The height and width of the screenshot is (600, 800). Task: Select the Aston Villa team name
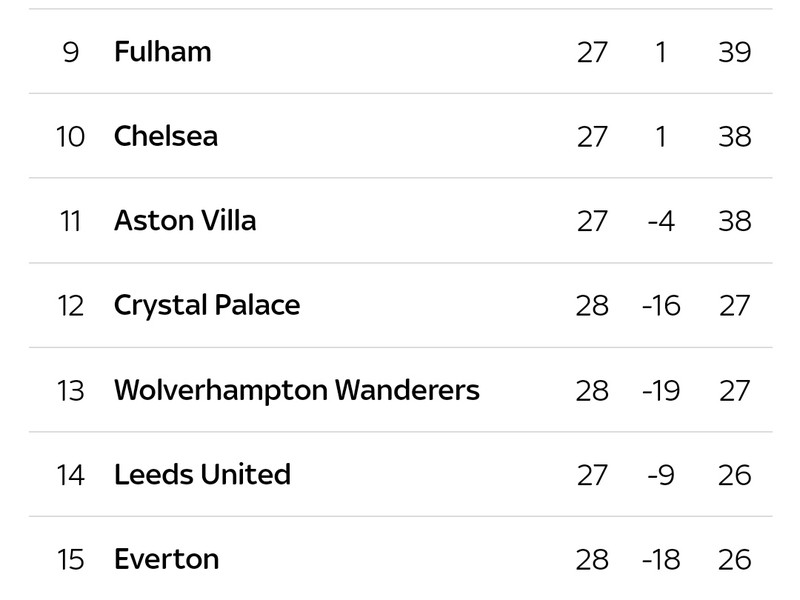pos(185,221)
